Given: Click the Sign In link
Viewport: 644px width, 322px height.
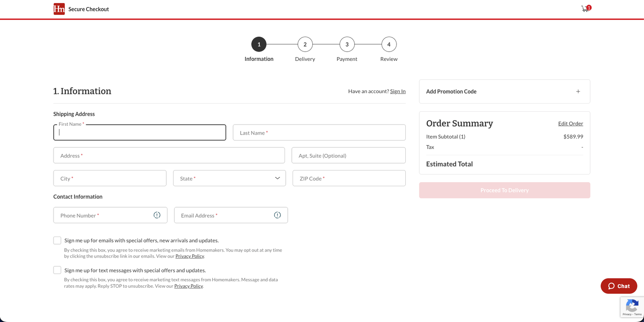Looking at the screenshot, I should point(398,91).
